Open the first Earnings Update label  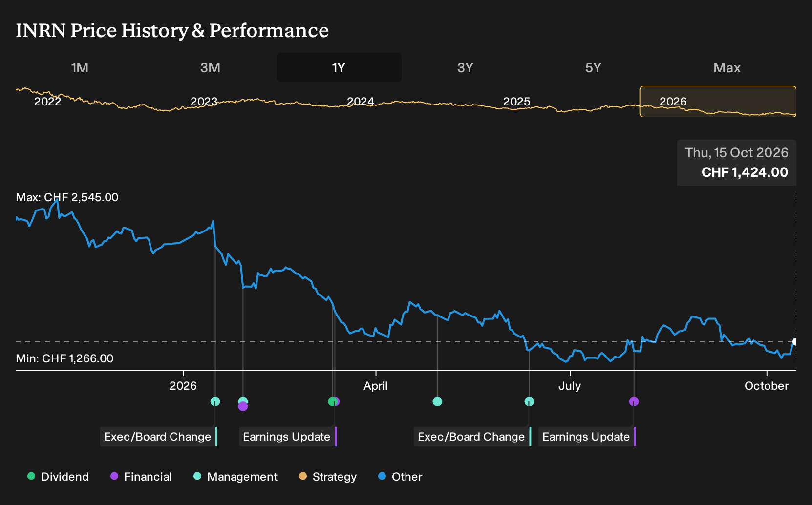287,437
